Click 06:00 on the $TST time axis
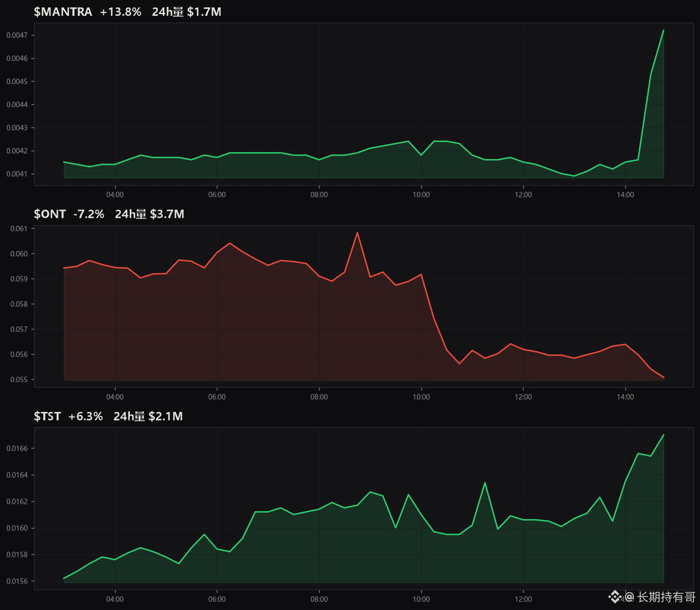700x610 pixels. (x=217, y=599)
